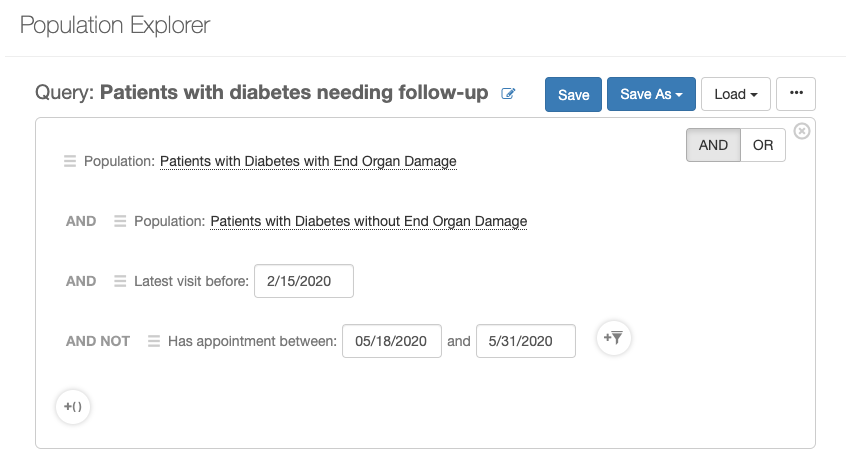Click the add filter funnel icon
The image size is (851, 457).
click(x=613, y=338)
